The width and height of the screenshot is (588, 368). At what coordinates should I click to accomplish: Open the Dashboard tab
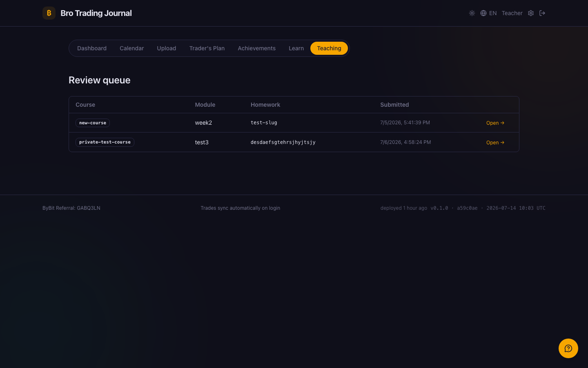pyautogui.click(x=92, y=48)
